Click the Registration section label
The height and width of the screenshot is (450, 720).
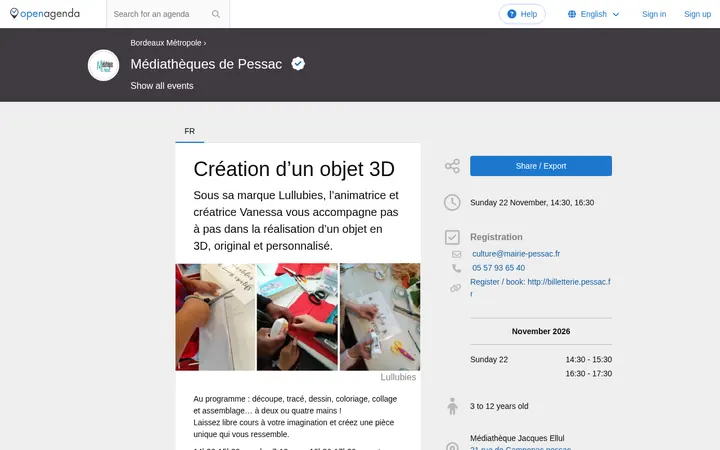[x=496, y=237]
